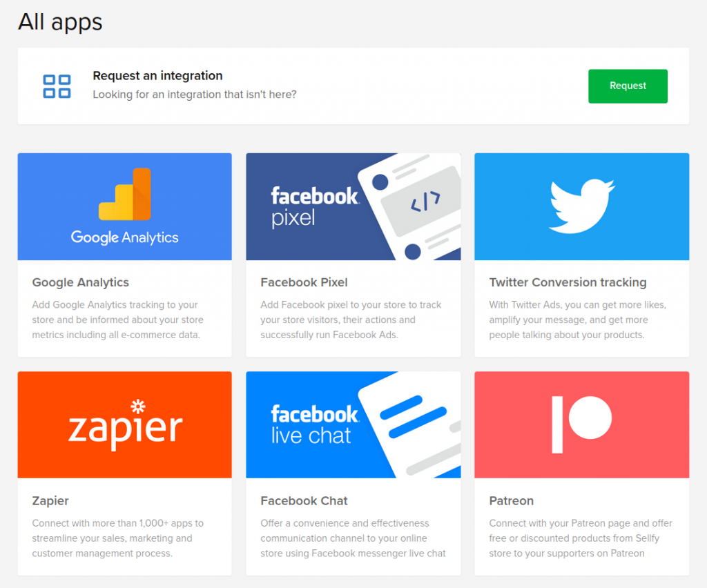This screenshot has height=588, width=707.
Task: Click the Patreon logo icon
Action: point(581,424)
